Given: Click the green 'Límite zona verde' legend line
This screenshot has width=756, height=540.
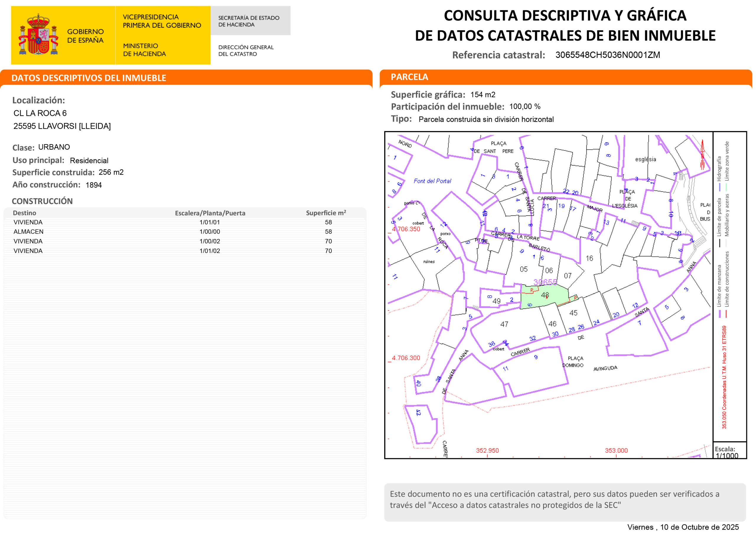Looking at the screenshot, I should tap(726, 187).
